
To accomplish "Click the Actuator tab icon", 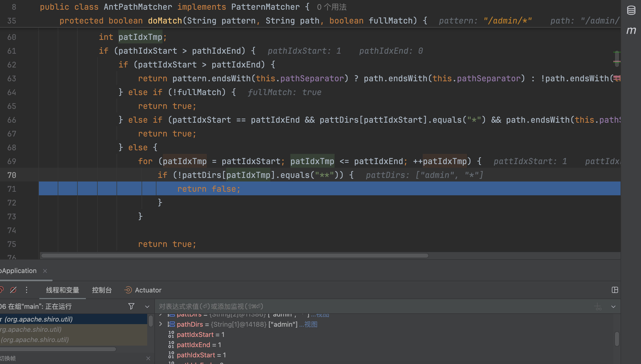I will (128, 290).
